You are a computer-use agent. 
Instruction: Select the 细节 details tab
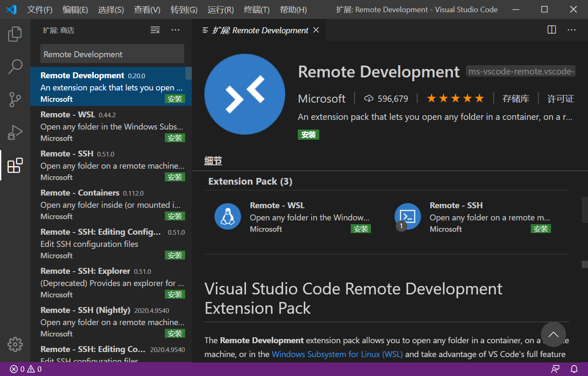213,161
